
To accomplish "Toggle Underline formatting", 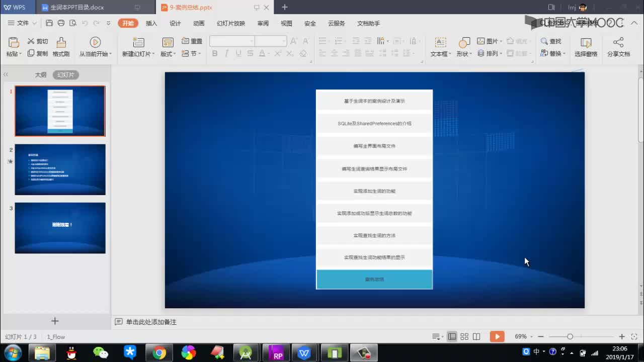I will pos(238,53).
